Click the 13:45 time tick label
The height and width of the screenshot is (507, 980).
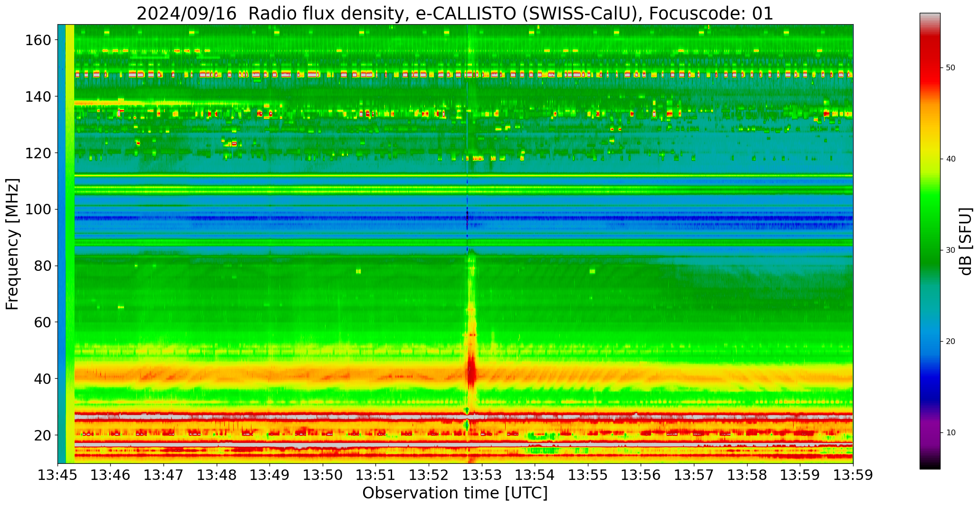tap(58, 476)
